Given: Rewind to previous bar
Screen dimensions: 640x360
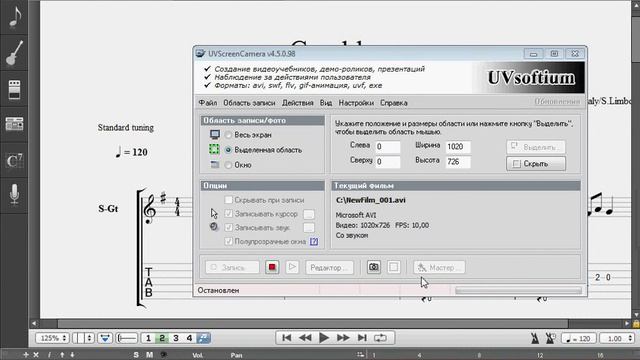Looking at the screenshot, I should pos(305,338).
